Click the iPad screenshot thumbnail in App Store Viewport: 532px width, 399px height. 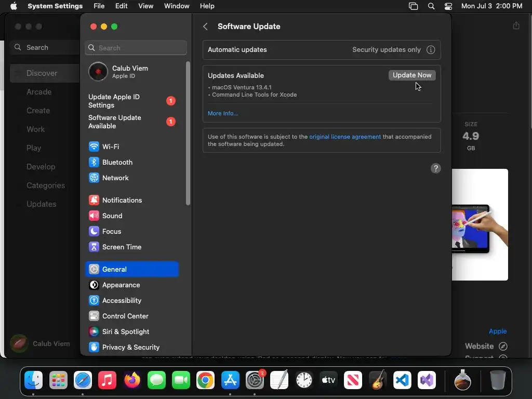[x=480, y=224]
